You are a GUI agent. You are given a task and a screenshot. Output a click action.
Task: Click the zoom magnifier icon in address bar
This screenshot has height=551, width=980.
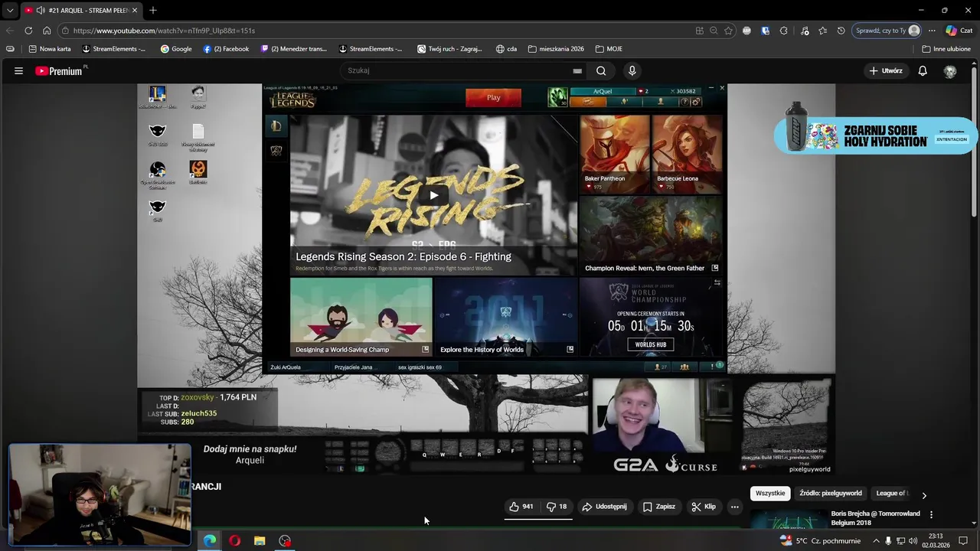pyautogui.click(x=714, y=31)
